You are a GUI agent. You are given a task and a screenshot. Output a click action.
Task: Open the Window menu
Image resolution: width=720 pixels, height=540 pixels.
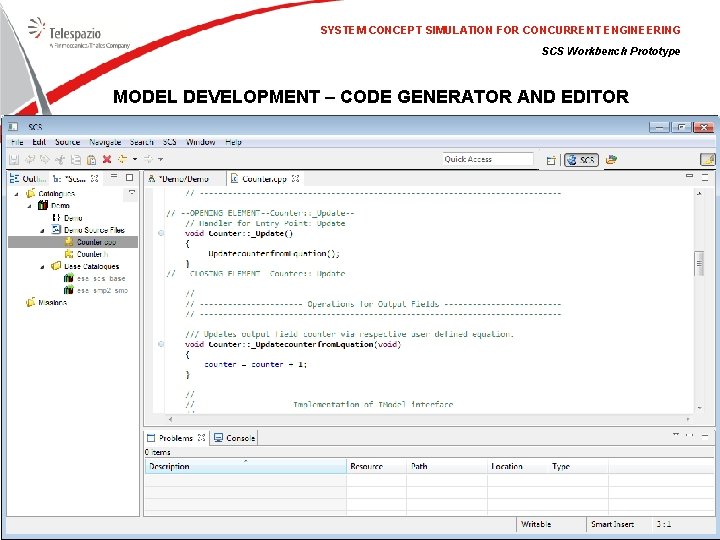coord(200,142)
